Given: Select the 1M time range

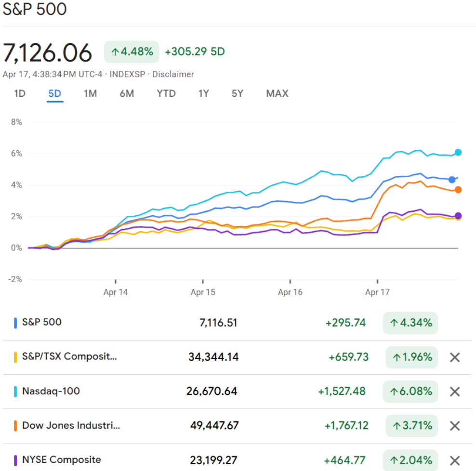Looking at the screenshot, I should tap(90, 93).
